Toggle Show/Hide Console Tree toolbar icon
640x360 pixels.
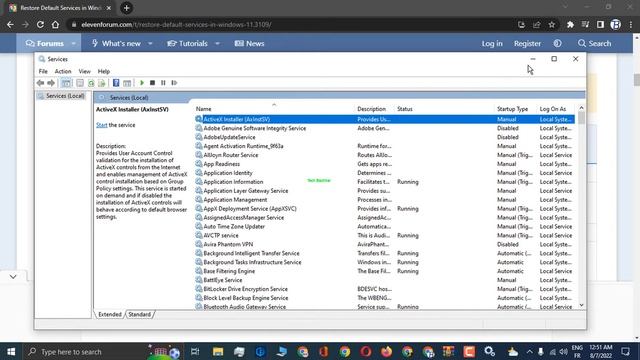point(66,83)
